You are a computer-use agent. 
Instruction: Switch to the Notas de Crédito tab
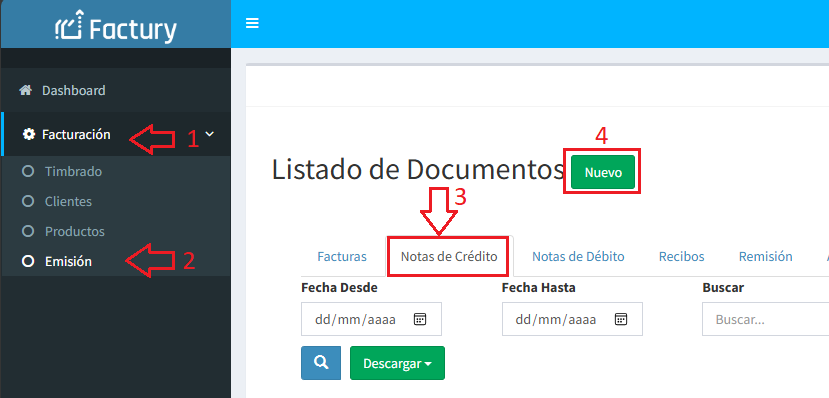click(449, 256)
